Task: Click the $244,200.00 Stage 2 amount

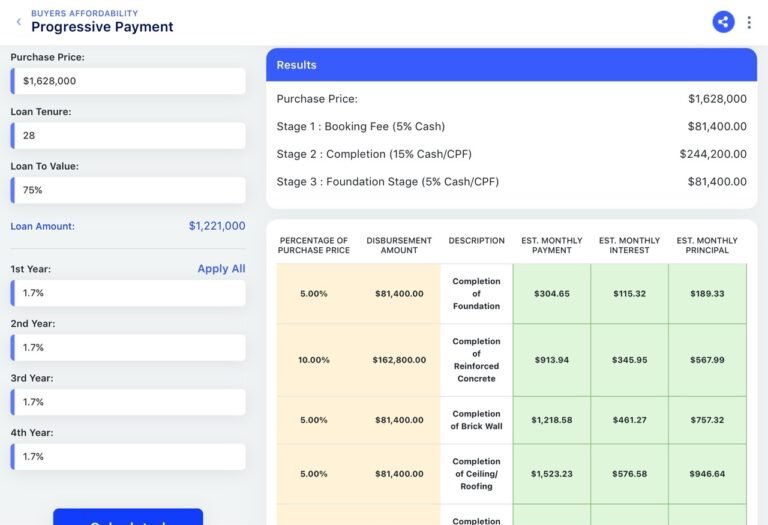Action: point(713,154)
